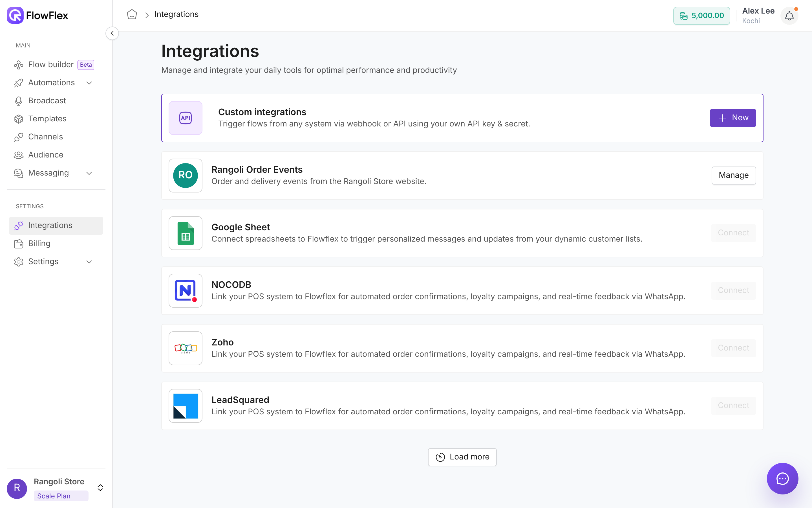812x508 pixels.
Task: Click the Beta tag beside Flow builder
Action: click(x=85, y=65)
